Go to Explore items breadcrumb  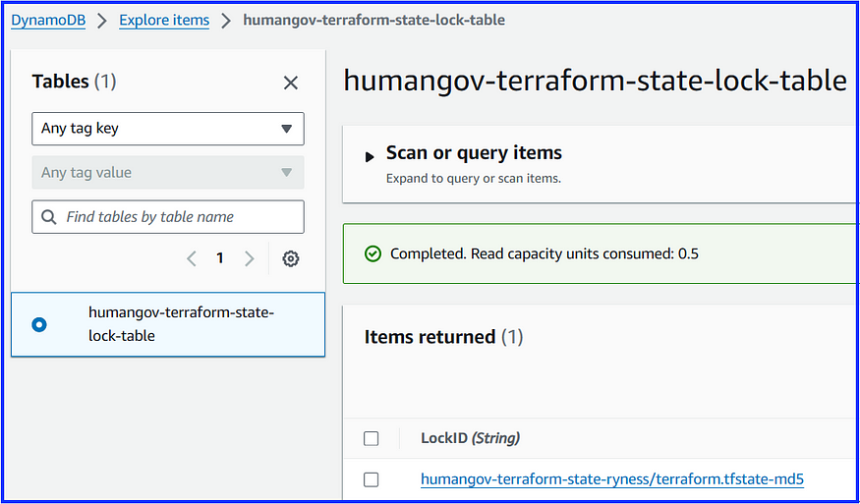point(164,21)
